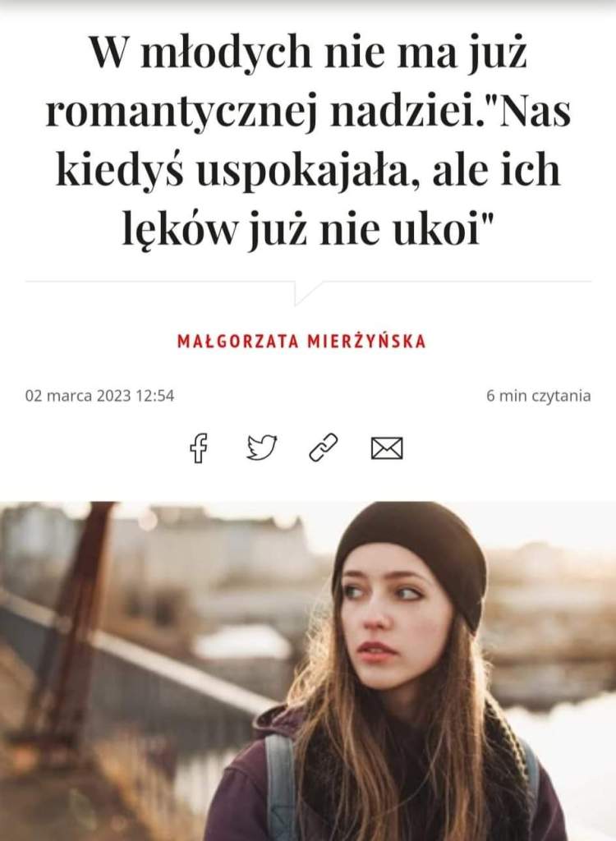The width and height of the screenshot is (616, 841).
Task: Share the article on Facebook
Action: (x=199, y=448)
